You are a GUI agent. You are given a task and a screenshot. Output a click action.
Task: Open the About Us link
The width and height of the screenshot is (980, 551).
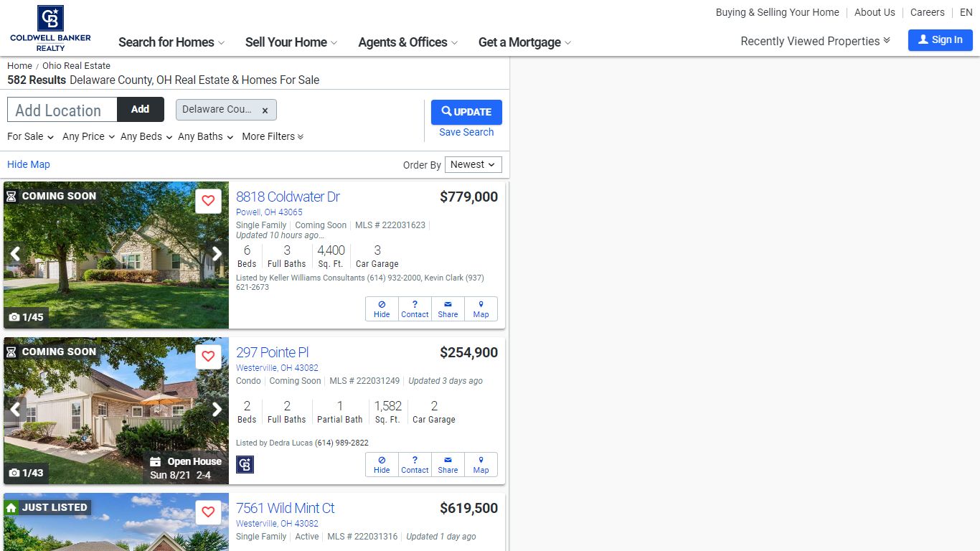tap(875, 12)
